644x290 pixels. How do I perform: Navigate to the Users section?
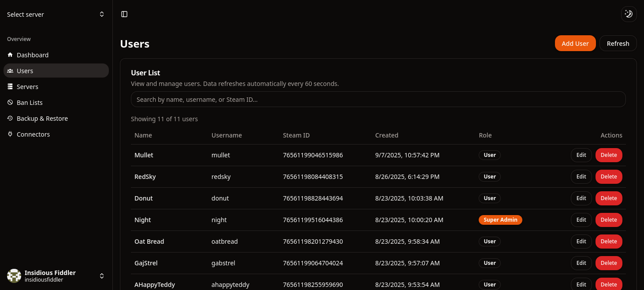pyautogui.click(x=25, y=71)
